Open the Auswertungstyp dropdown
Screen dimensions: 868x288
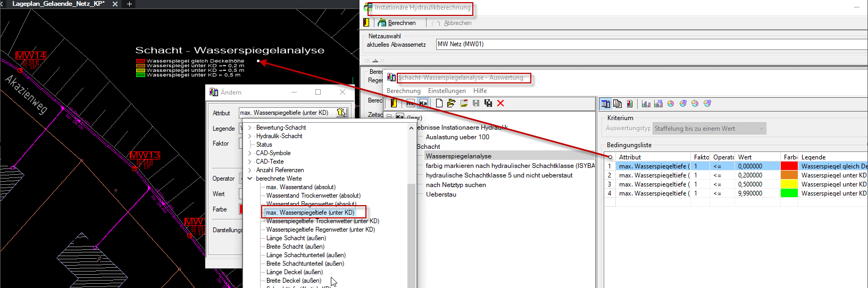pyautogui.click(x=762, y=129)
